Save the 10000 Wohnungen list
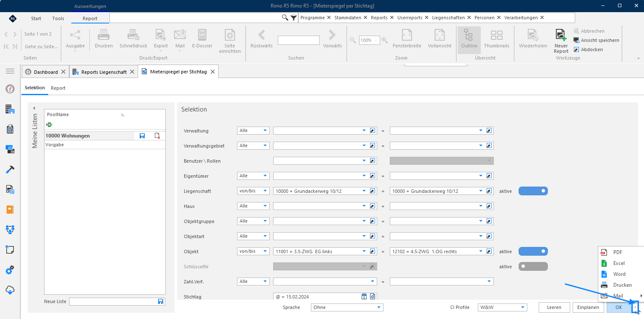 click(142, 136)
